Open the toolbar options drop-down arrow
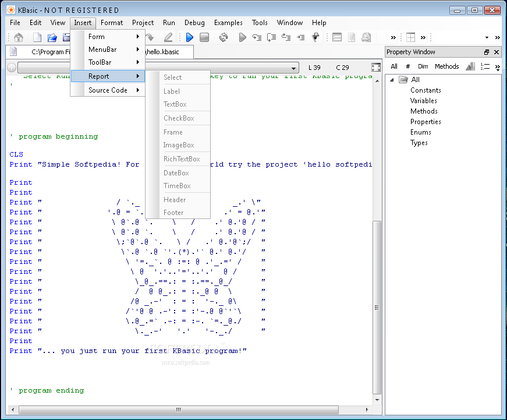Viewport: 507px width, 420px height. 487,38
